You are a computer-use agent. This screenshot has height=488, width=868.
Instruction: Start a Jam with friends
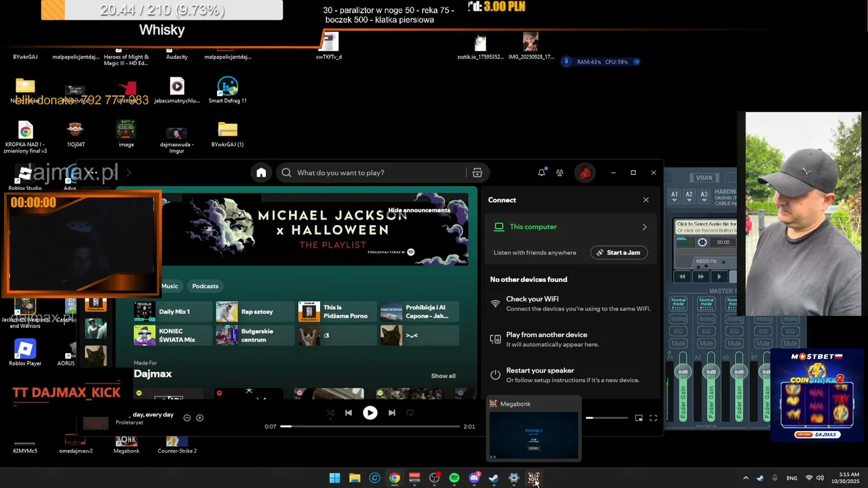(618, 253)
